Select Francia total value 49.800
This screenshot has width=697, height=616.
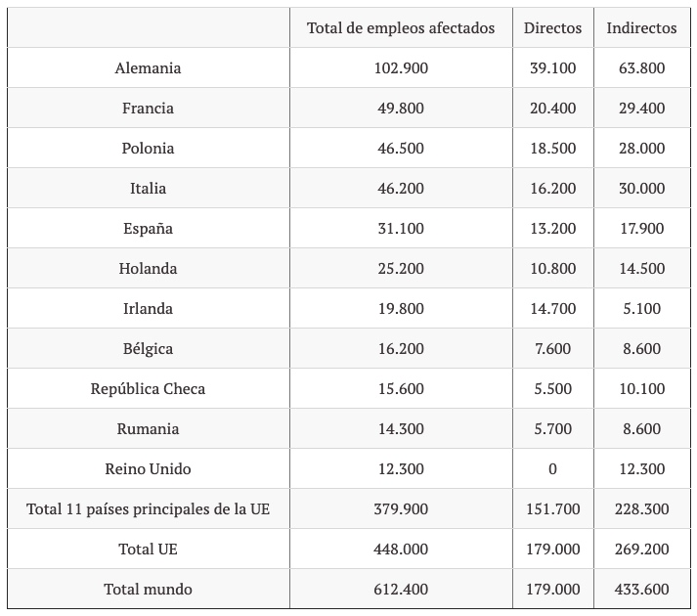401,109
